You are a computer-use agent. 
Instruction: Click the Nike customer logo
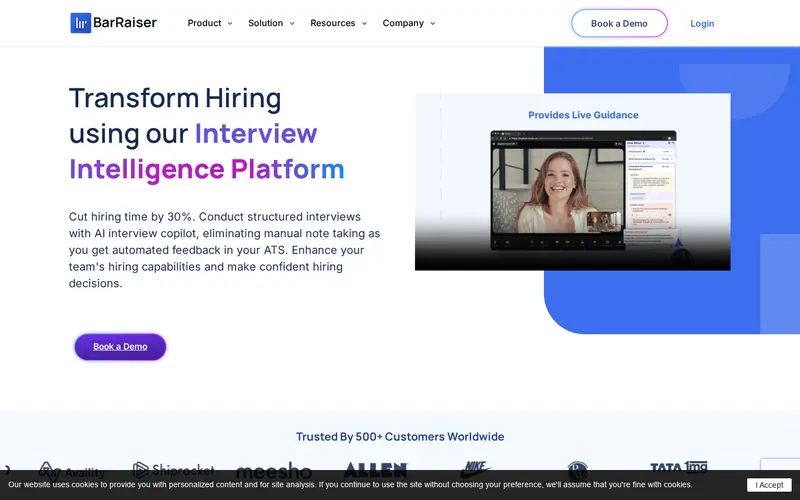[x=476, y=469]
